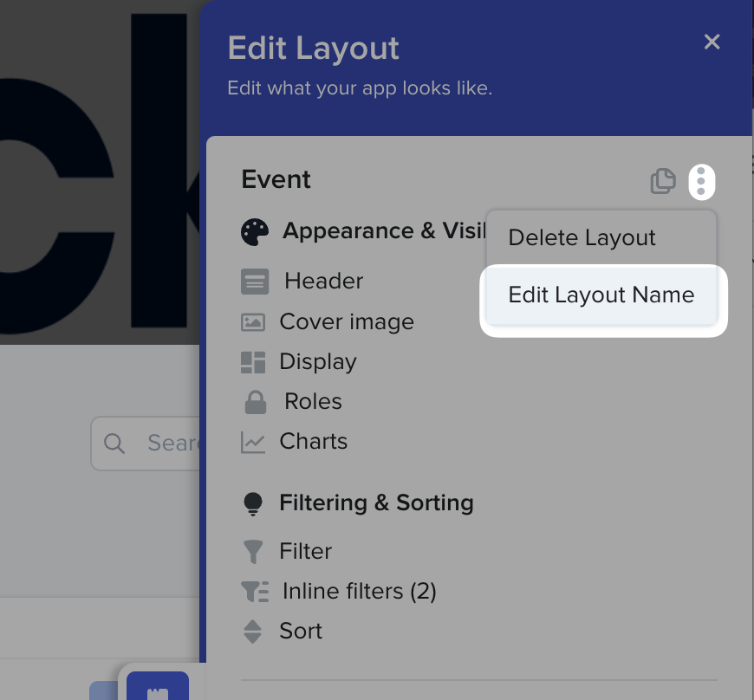This screenshot has width=754, height=700.
Task: Click the duplicate layout copy icon
Action: [663, 181]
